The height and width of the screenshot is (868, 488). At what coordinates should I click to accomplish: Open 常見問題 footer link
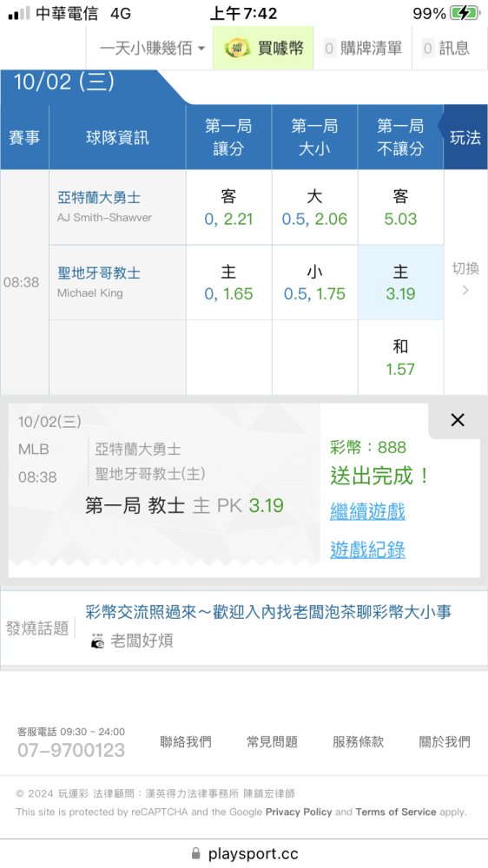click(x=272, y=742)
